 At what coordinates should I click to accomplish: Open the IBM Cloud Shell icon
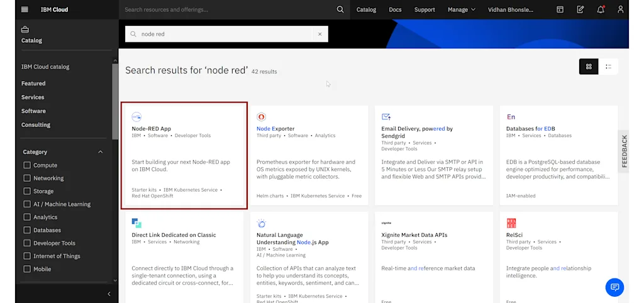coord(560,9)
